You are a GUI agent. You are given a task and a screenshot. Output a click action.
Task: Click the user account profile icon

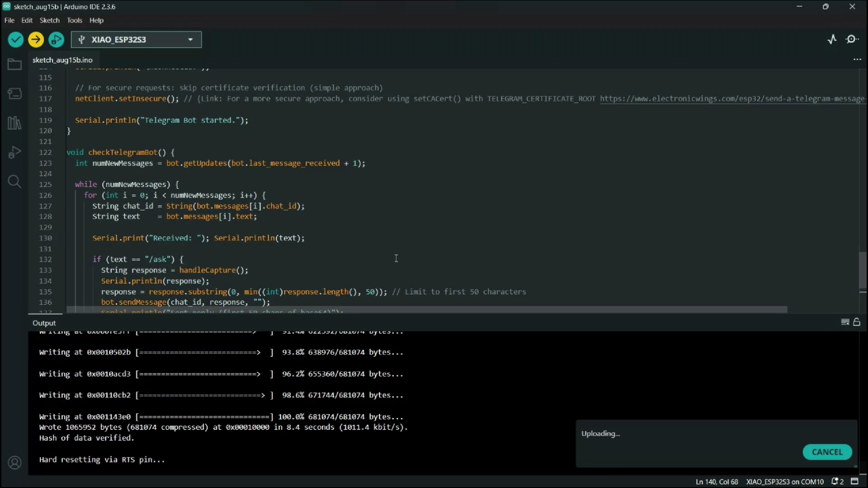(x=14, y=463)
